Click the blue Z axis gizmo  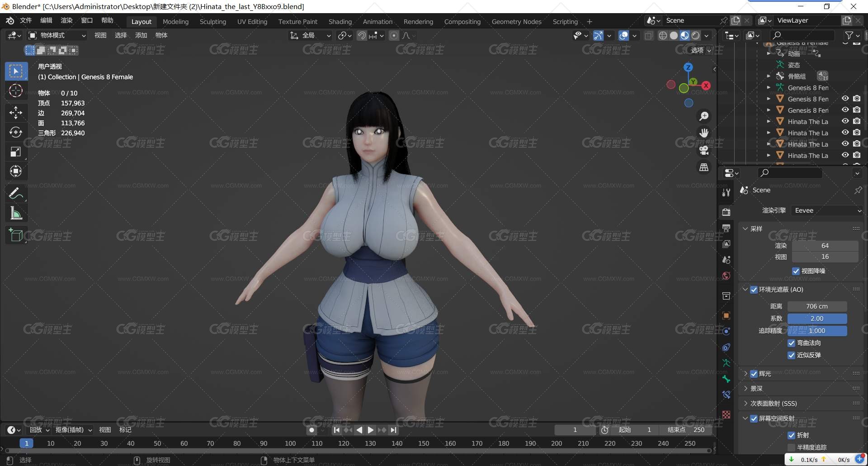click(x=688, y=67)
